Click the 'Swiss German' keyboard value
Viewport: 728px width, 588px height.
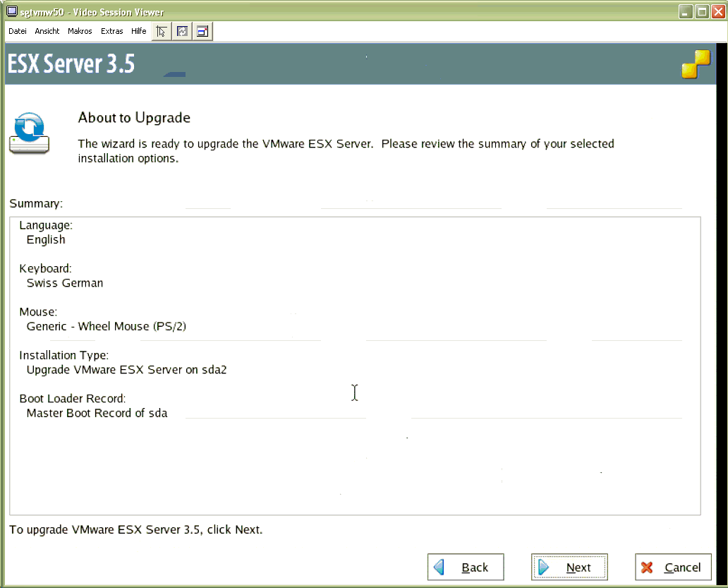(65, 283)
